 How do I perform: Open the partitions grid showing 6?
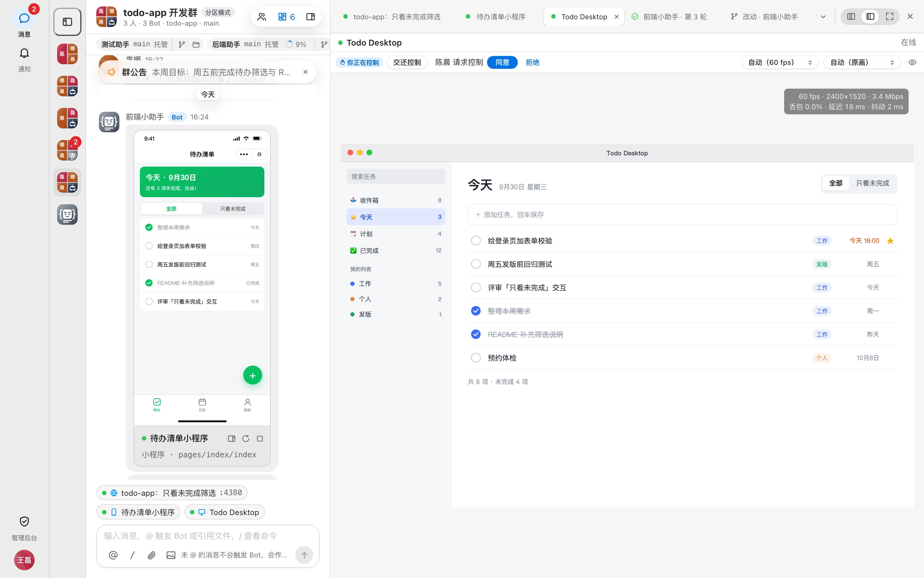pos(287,17)
